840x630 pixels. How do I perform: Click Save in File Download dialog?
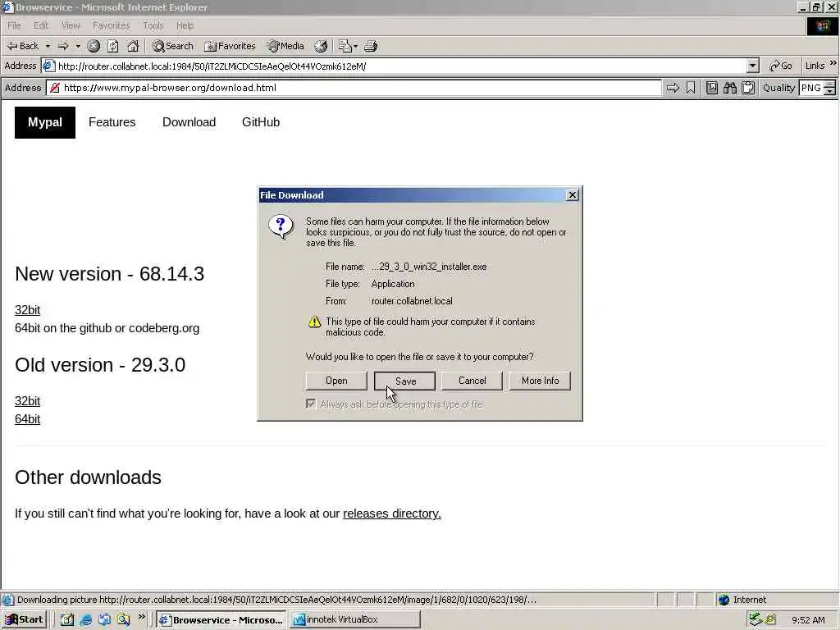click(x=405, y=381)
